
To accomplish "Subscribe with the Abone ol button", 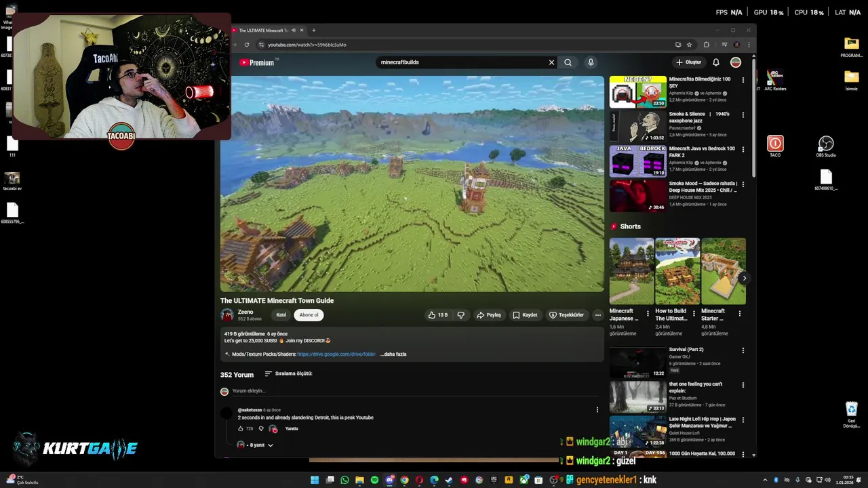I will tap(309, 315).
